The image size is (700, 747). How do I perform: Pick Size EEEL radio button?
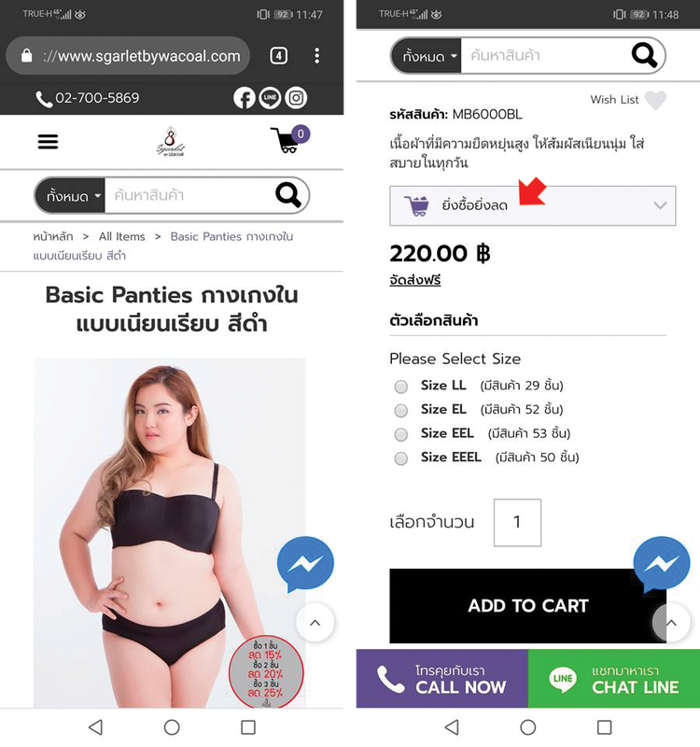point(401,458)
